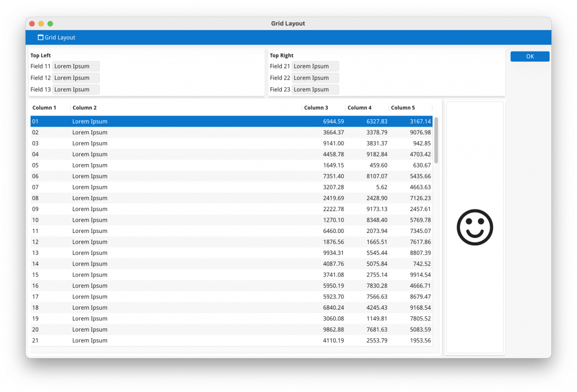Image resolution: width=577 pixels, height=392 pixels.
Task: Click the table's vertical scrollbar thumb
Action: click(436, 140)
